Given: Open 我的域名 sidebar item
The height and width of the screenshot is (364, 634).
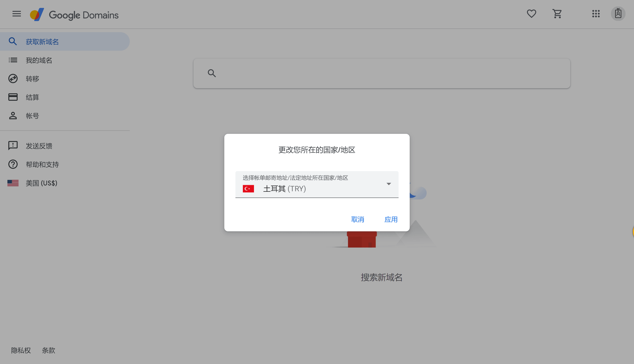Looking at the screenshot, I should pyautogui.click(x=65, y=60).
